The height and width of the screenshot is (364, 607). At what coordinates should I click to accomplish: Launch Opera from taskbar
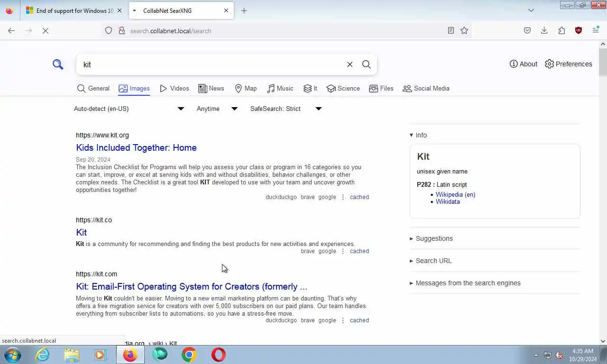tap(219, 355)
